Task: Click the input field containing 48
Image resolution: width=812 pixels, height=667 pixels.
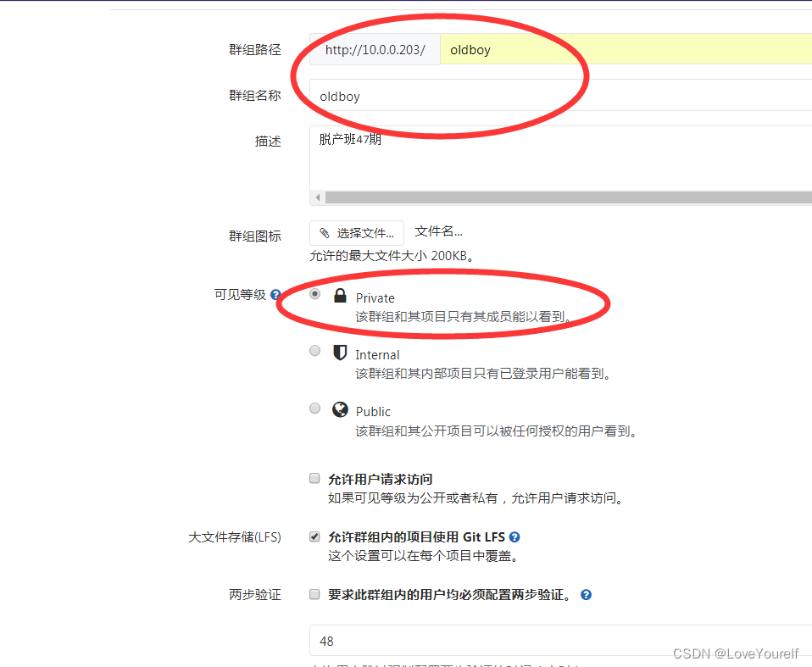Action: (561, 641)
